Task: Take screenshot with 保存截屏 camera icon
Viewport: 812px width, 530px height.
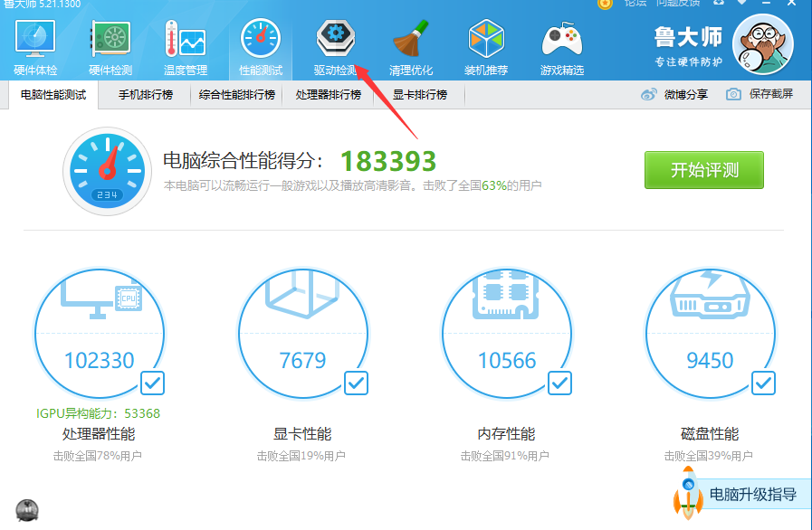Action: [x=731, y=94]
